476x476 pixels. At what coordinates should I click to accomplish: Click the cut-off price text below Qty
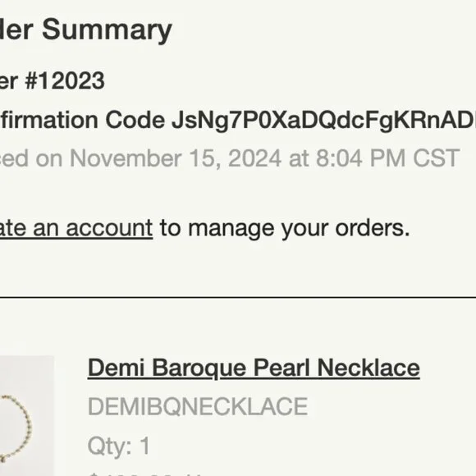tap(145, 474)
